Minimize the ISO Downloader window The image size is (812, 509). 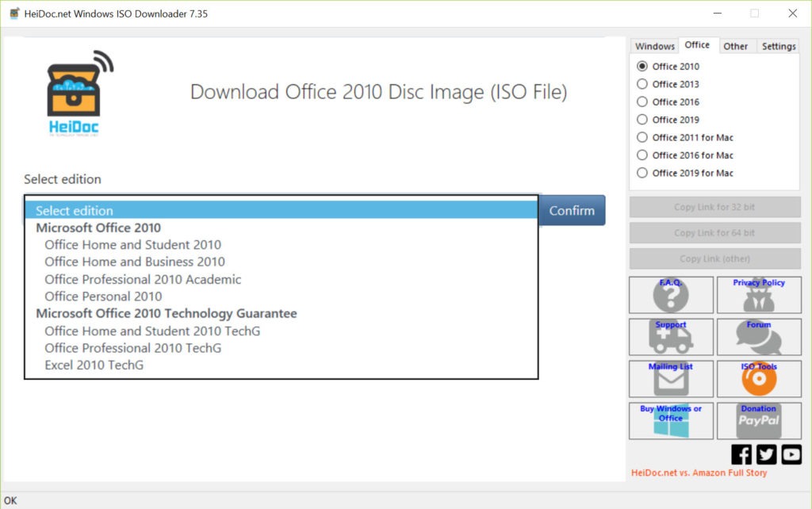click(x=717, y=13)
